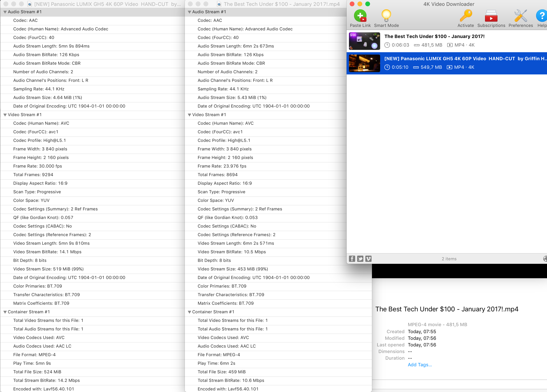The height and width of the screenshot is (392, 547).
Task: Click preview filename The Best Tech Under $100.mp4
Action: [x=447, y=309]
